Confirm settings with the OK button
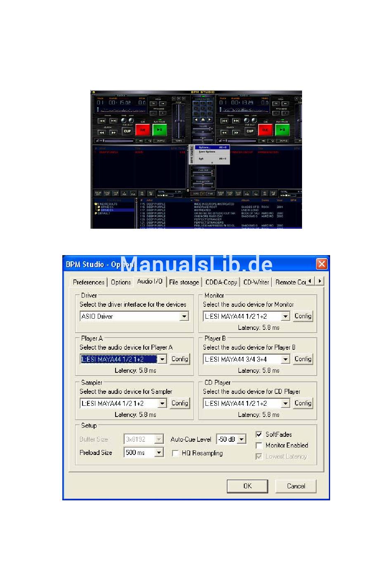The height and width of the screenshot is (573, 392). pos(247,486)
